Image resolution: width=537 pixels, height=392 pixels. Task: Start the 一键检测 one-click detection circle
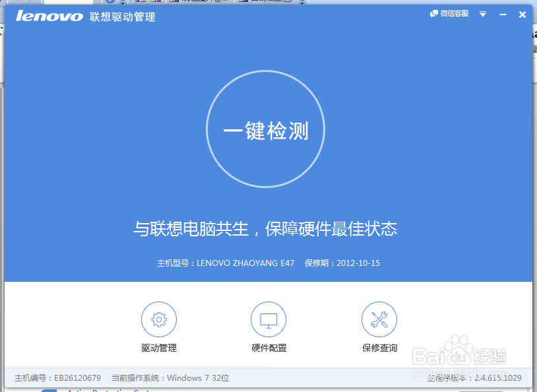[x=265, y=129]
